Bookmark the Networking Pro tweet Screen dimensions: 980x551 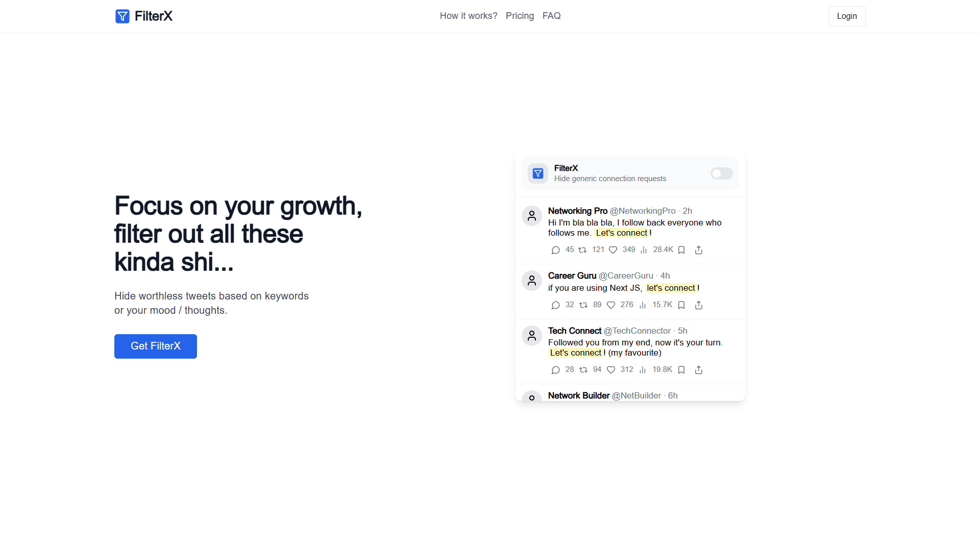(x=681, y=250)
